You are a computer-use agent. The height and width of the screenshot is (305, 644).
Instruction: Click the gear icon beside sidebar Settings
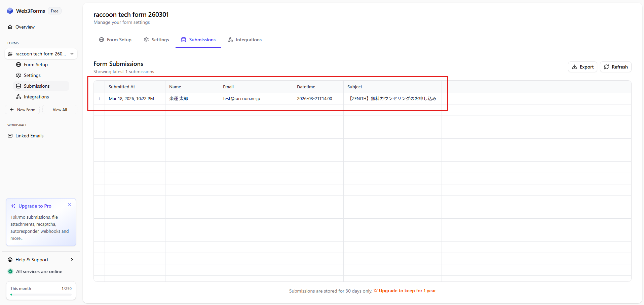18,75
